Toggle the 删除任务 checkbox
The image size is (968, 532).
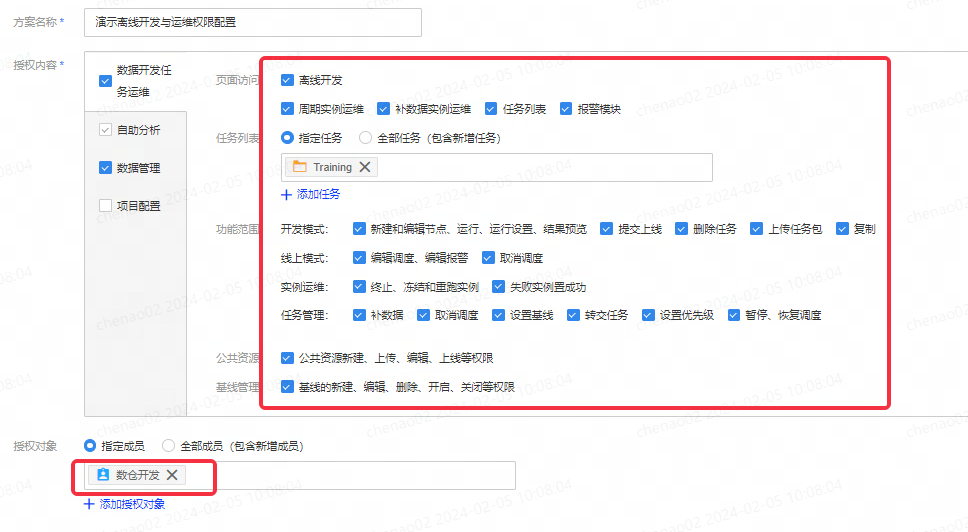(681, 229)
